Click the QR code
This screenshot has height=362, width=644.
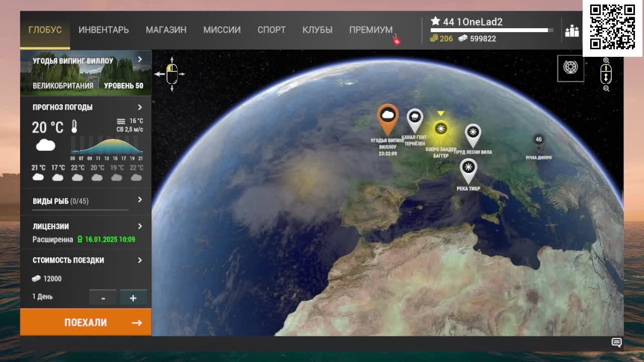(x=613, y=27)
